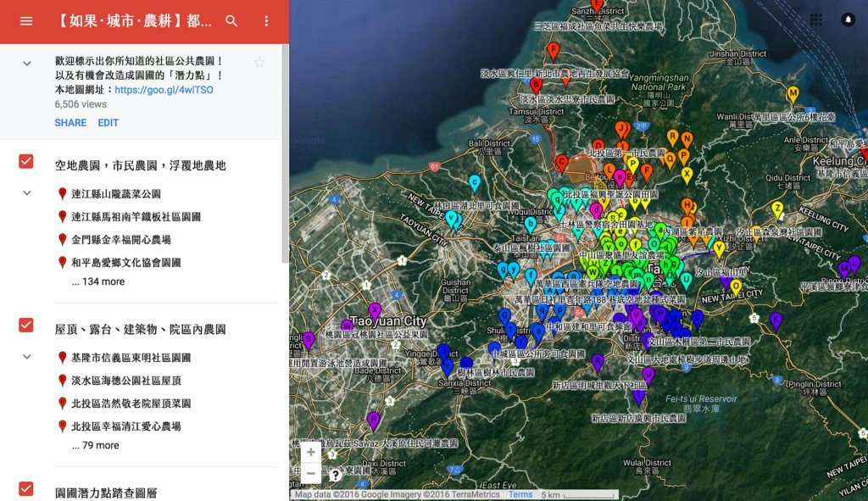Click the yellow O marker near New Taipei City label
Image resolution: width=868 pixels, height=501 pixels.
pos(736,287)
